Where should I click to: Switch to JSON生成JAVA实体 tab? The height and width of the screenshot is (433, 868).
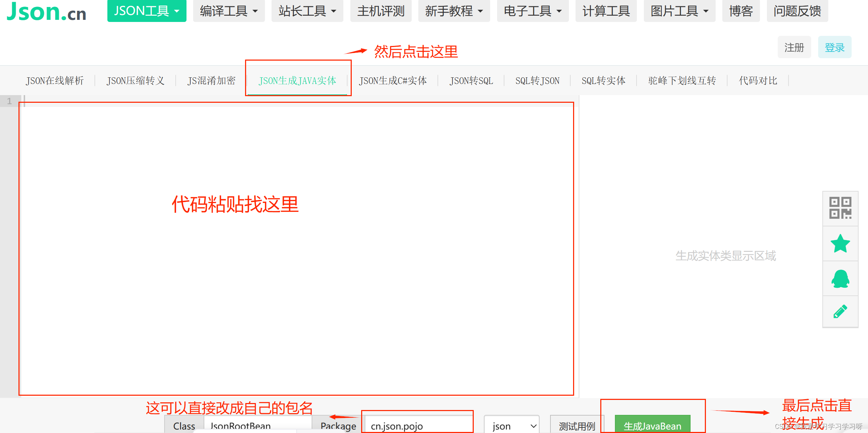click(297, 81)
